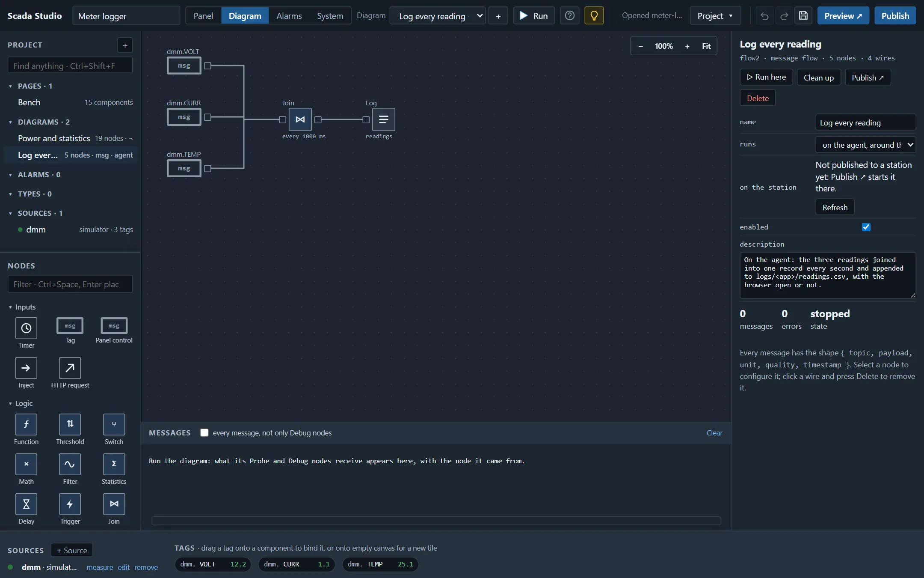Toggle the lightbulb hints button
The image size is (924, 578).
(x=594, y=16)
